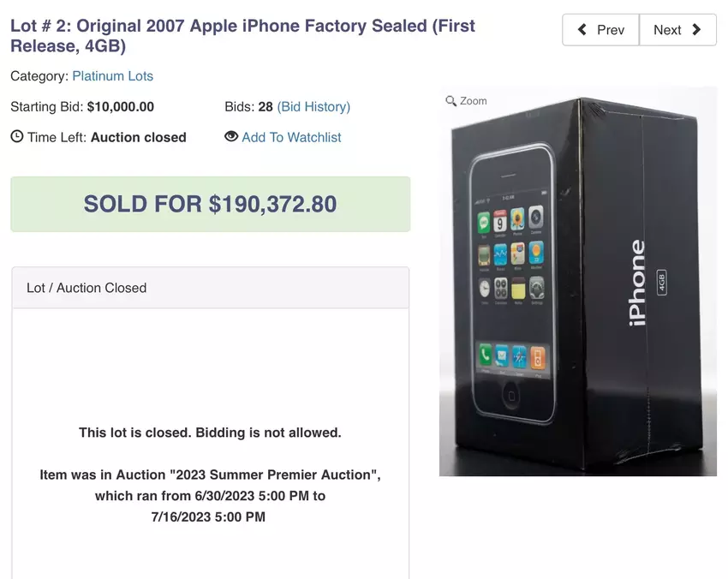Screen dimensions: 728x579
Task: Click the clock icon beside Time Left
Action: point(17,136)
